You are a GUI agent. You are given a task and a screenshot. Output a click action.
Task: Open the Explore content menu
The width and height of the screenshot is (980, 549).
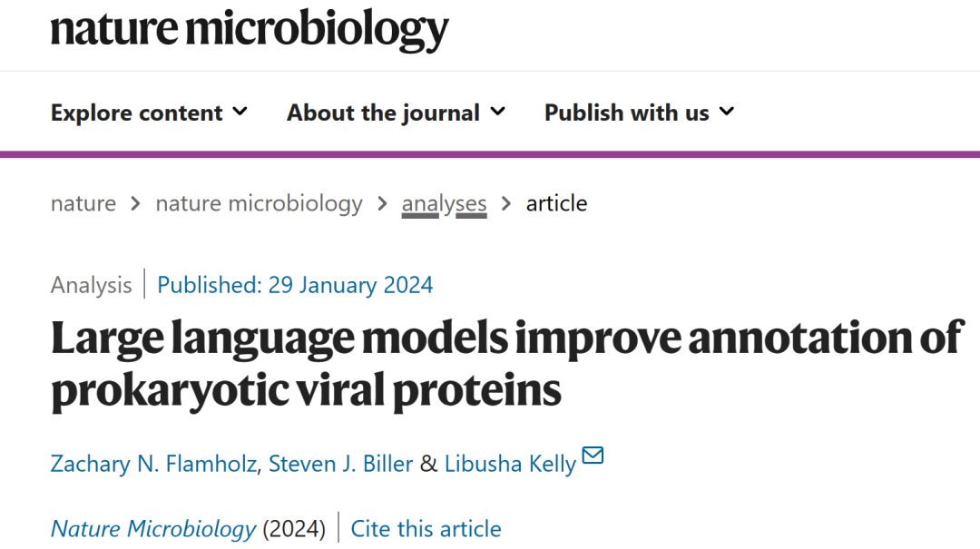[x=136, y=112]
